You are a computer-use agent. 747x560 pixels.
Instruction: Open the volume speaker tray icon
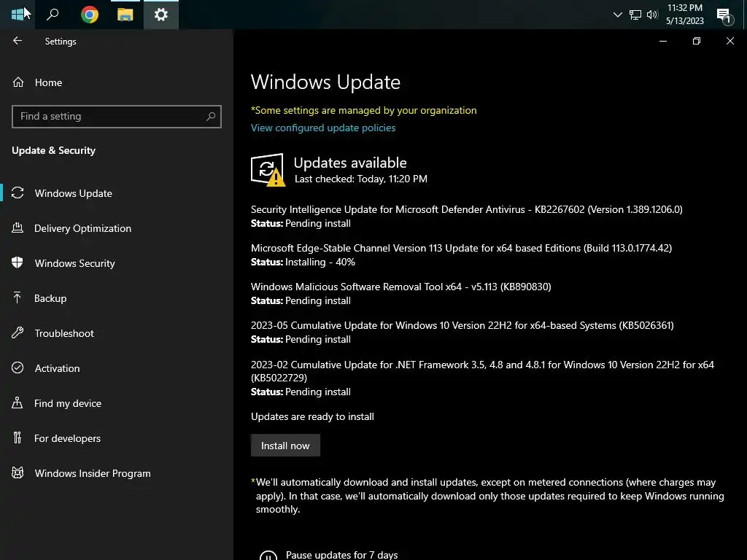point(652,15)
